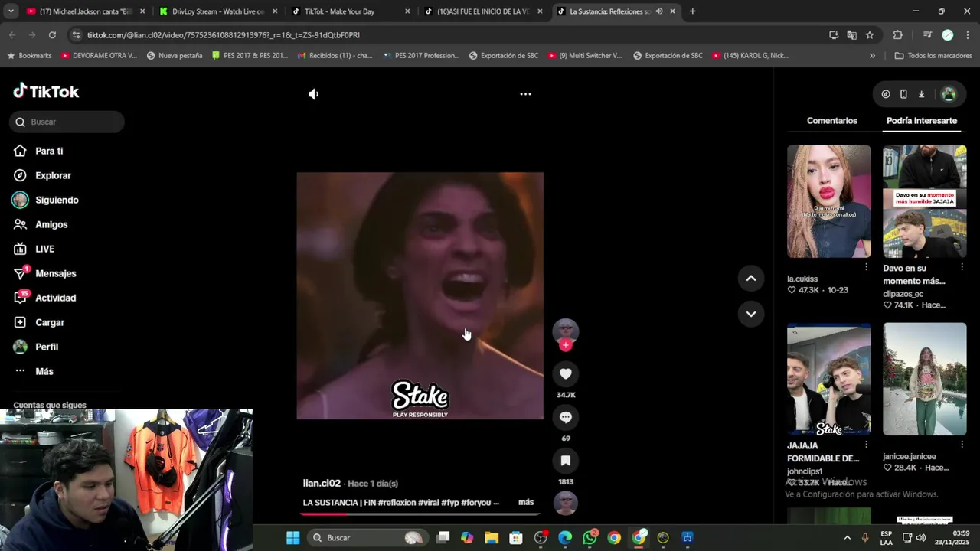Open options for Davo video card
The width and height of the screenshot is (980, 551).
click(962, 267)
